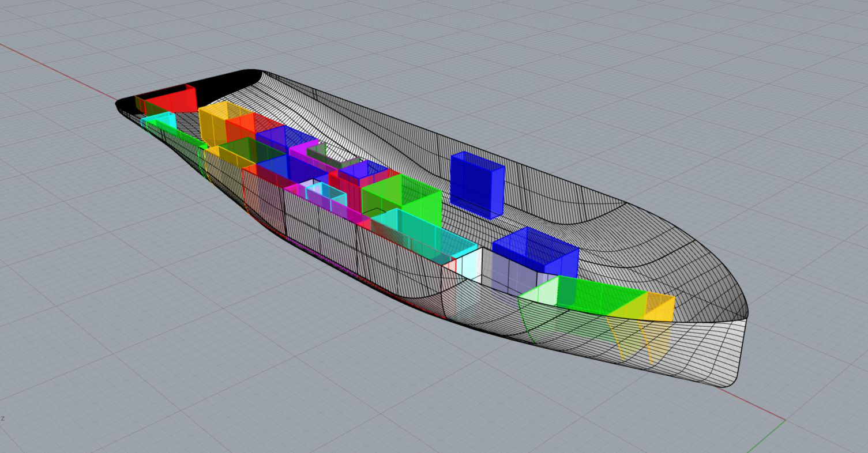This screenshot has height=453, width=868.
Task: Select the red compartment at the stern
Action: pos(171,99)
